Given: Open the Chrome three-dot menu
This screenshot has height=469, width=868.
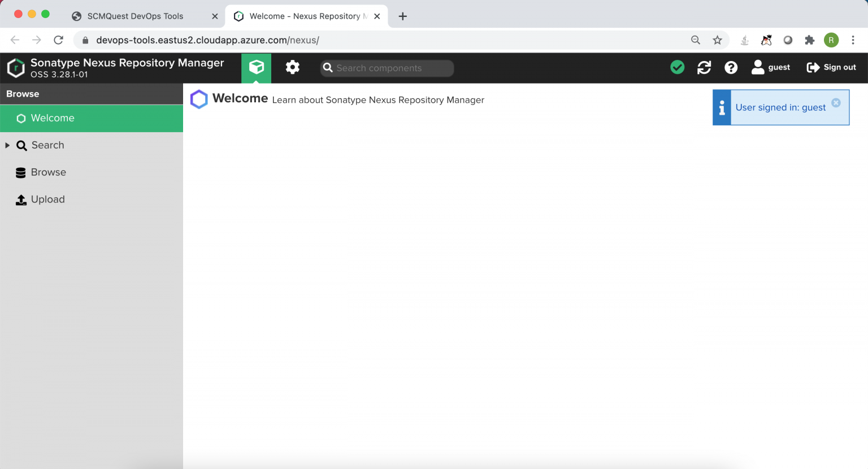Looking at the screenshot, I should [x=854, y=40].
